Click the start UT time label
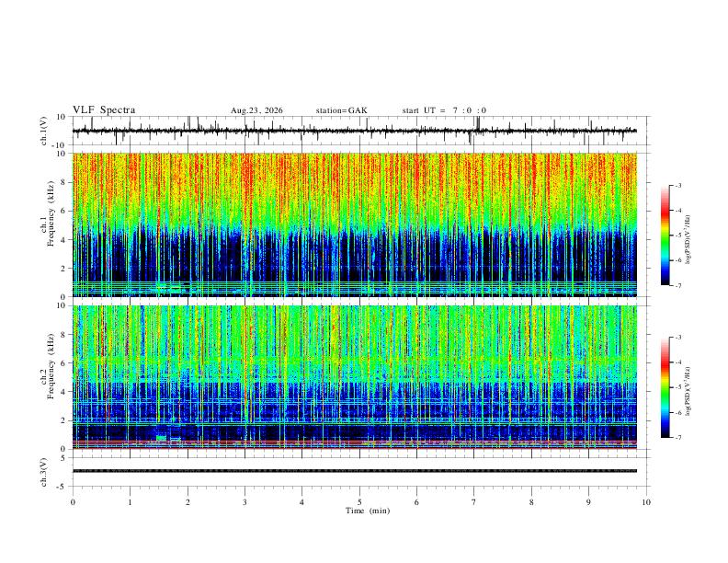The image size is (728, 563). [444, 110]
